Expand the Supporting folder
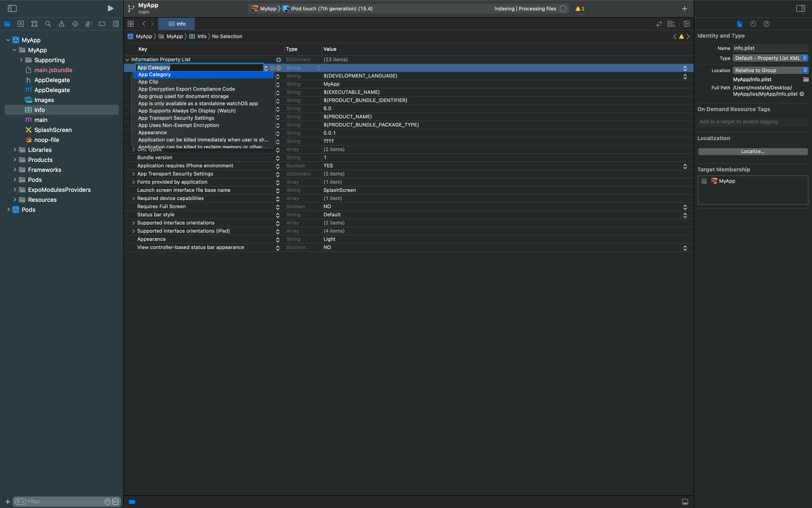The width and height of the screenshot is (812, 508). (x=21, y=60)
